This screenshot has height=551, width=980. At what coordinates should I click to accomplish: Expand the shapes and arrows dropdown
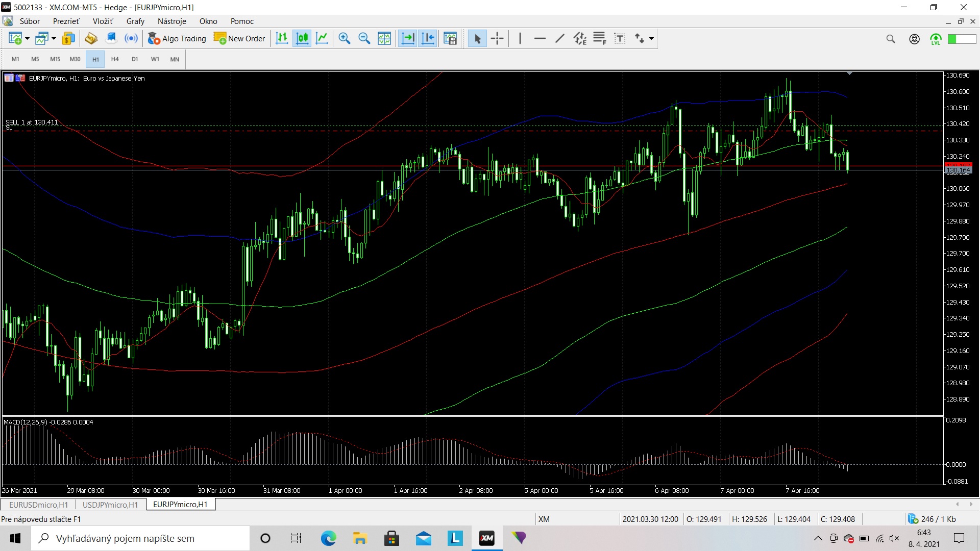pyautogui.click(x=651, y=38)
